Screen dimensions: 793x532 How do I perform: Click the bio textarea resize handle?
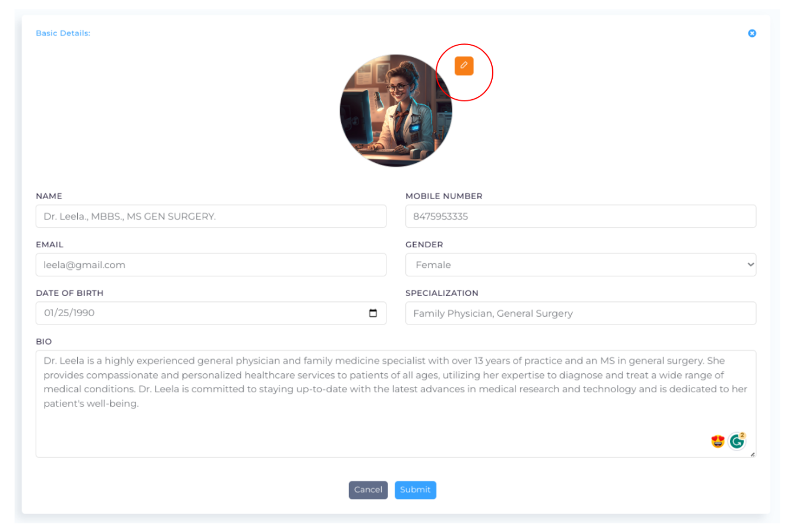[x=753, y=454]
